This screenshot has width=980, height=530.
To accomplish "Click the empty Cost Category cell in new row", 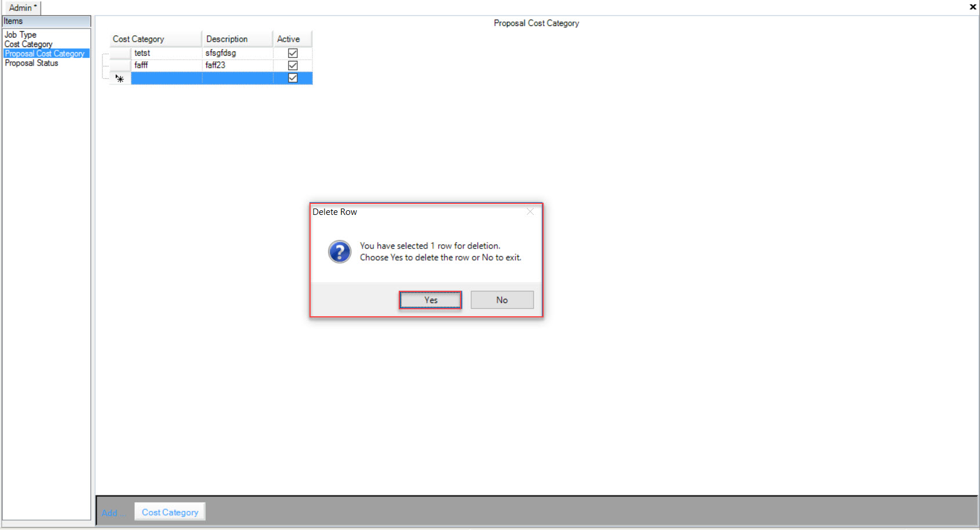I will click(166, 78).
